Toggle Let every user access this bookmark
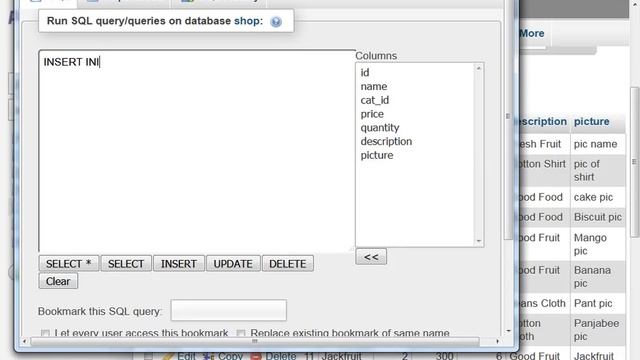Viewport: 640px width, 360px height. (45, 333)
